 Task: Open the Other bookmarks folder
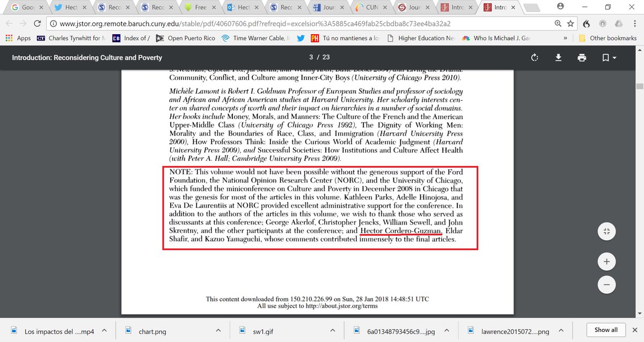tap(608, 38)
